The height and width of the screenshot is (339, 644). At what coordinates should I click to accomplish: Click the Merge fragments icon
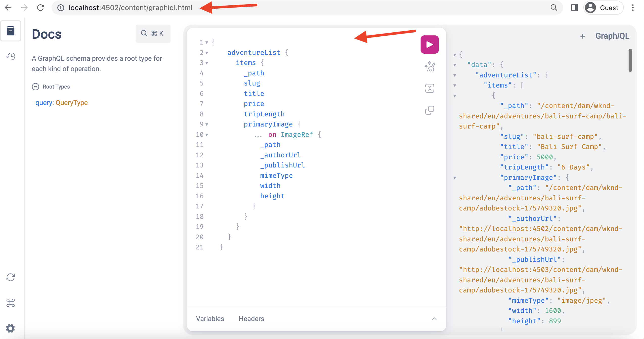(429, 88)
